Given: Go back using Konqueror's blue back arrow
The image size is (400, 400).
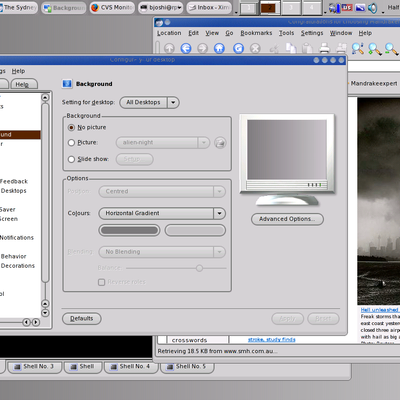Looking at the screenshot, I should pos(186,48).
